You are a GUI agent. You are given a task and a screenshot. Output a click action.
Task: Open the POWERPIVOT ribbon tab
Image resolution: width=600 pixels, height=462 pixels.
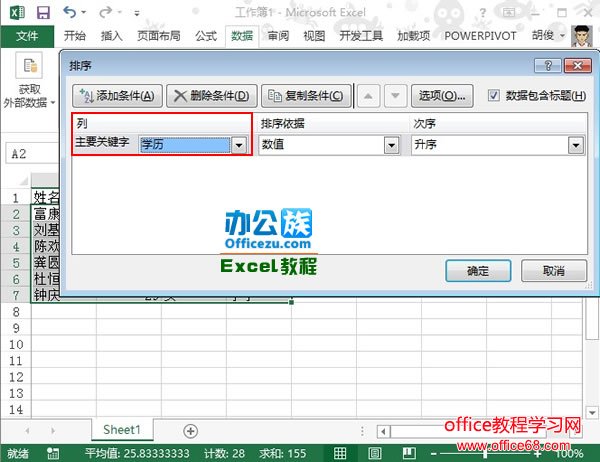point(480,36)
